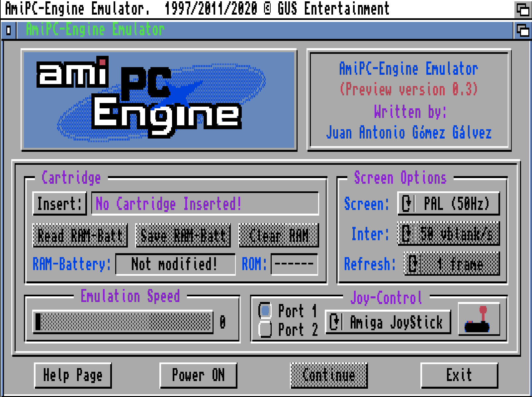
Task: Cycle the Refresh 1 frame option
Action: point(452,263)
